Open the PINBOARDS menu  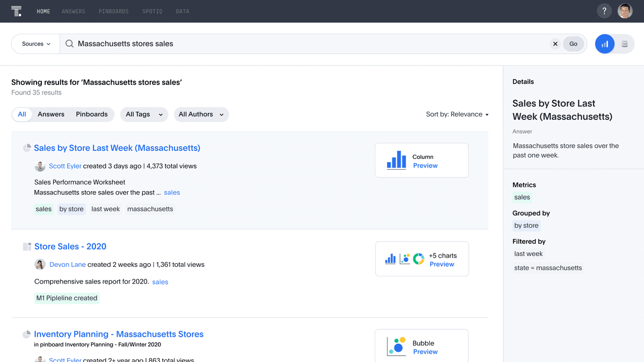[x=114, y=11]
